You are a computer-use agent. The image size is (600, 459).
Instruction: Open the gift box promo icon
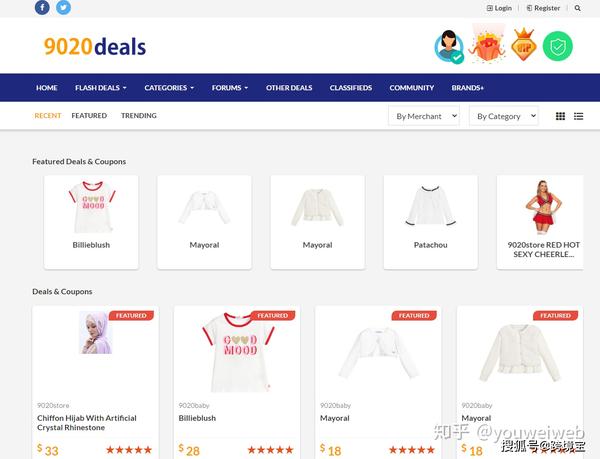click(488, 44)
